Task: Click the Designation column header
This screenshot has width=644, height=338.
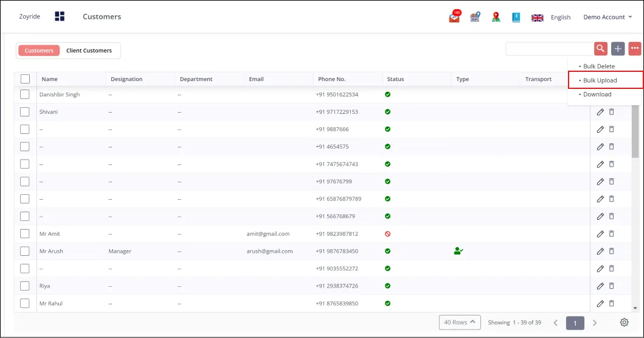Action: coord(126,79)
